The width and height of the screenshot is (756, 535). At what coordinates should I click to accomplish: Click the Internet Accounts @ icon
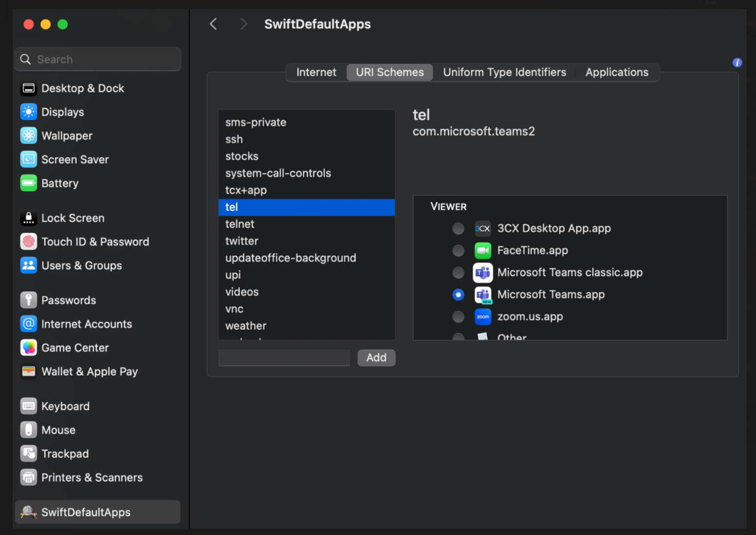29,324
